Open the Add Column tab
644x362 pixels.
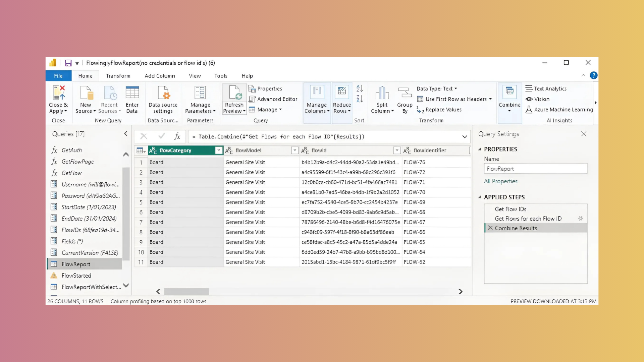point(160,76)
